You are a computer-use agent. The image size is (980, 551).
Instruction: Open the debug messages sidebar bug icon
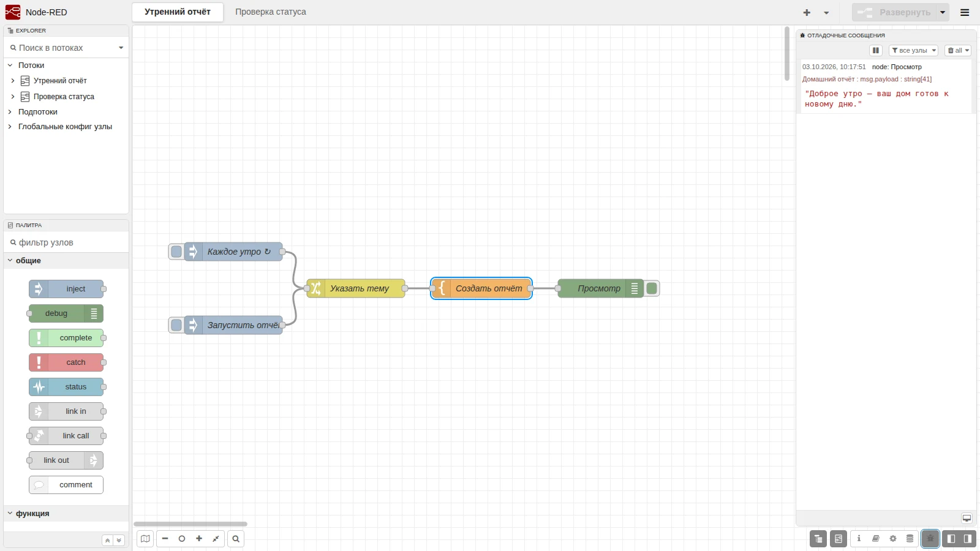(x=930, y=539)
